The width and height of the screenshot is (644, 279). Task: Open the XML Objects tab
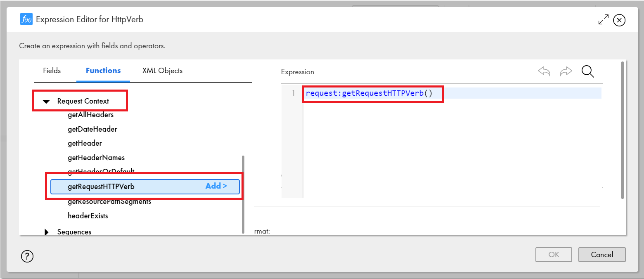coord(162,71)
